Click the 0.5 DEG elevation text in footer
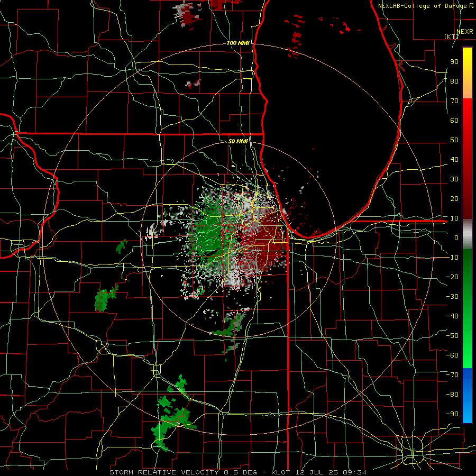Viewport: 476px width, 476px height. click(240, 472)
